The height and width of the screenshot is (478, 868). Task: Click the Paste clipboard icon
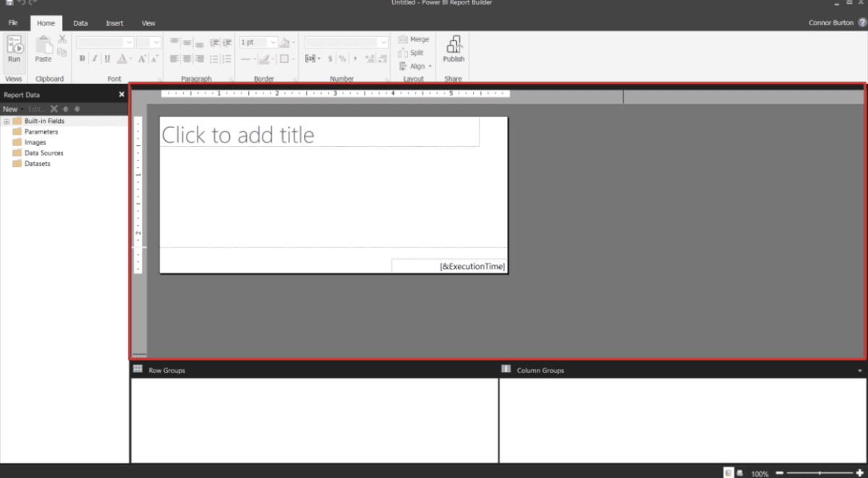43,49
